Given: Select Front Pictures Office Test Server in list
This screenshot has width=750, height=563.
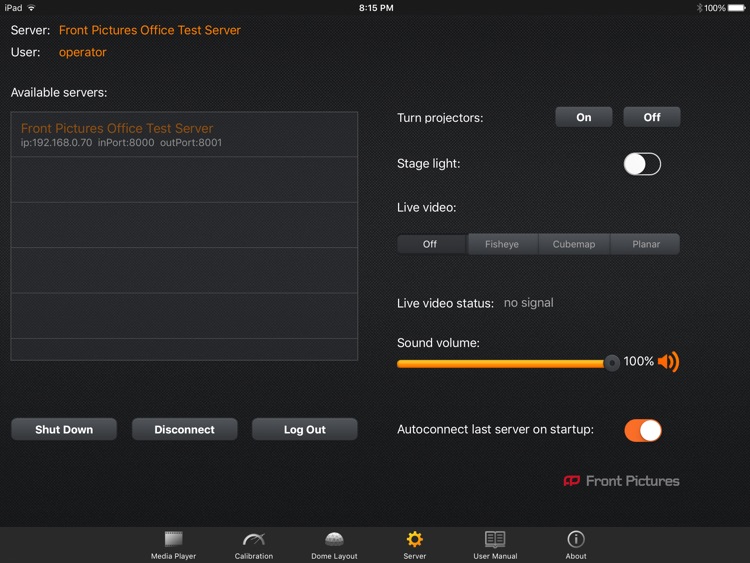Looking at the screenshot, I should click(184, 134).
